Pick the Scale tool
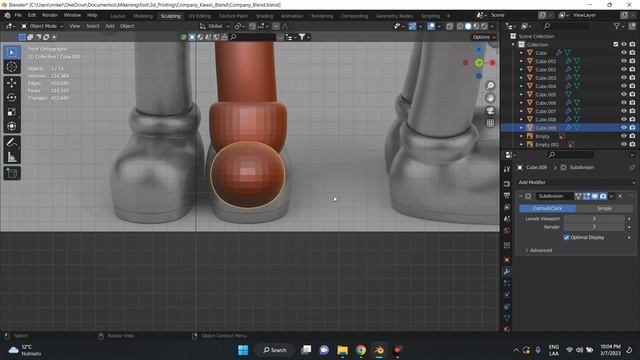 (x=12, y=112)
